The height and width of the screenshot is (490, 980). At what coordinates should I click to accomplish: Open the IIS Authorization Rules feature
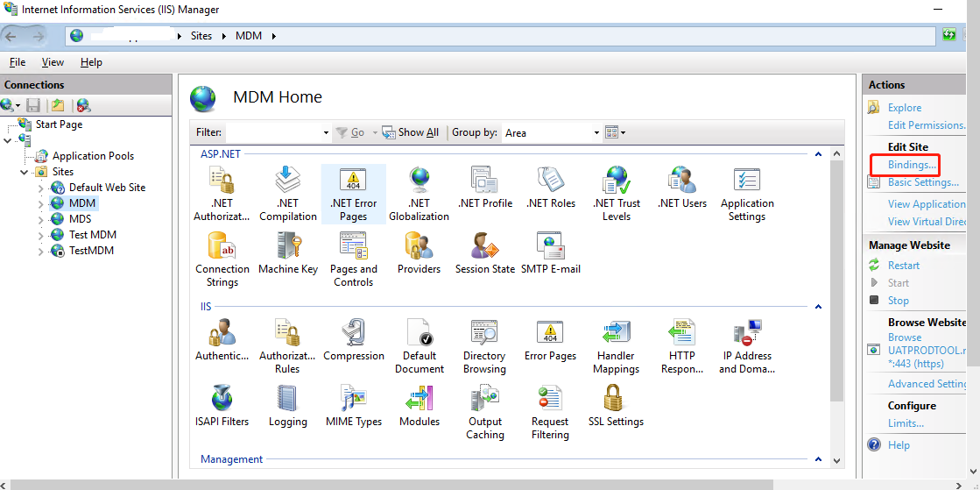pyautogui.click(x=287, y=347)
